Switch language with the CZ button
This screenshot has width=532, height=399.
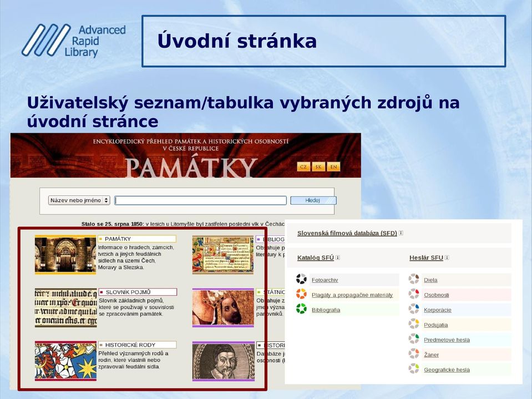point(303,166)
